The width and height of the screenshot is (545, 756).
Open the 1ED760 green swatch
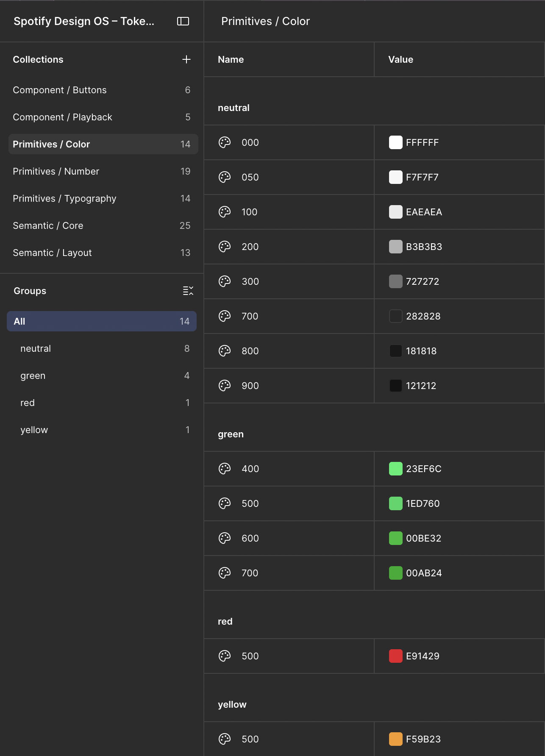point(395,503)
